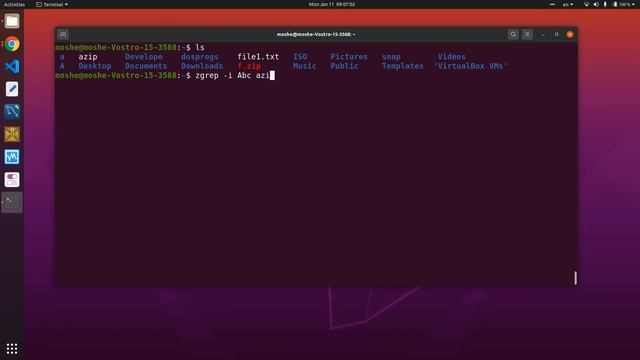Open the Terminal app menu in top bar
The image size is (640, 360).
[x=52, y=4]
